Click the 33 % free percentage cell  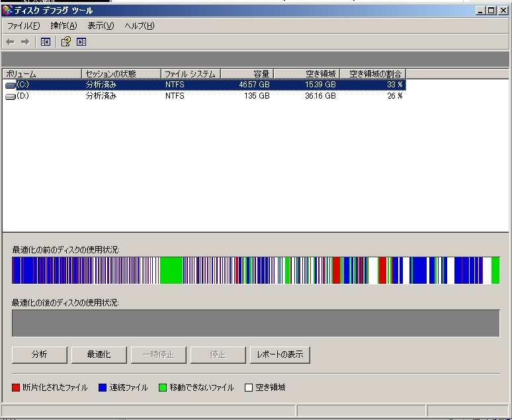pos(395,85)
